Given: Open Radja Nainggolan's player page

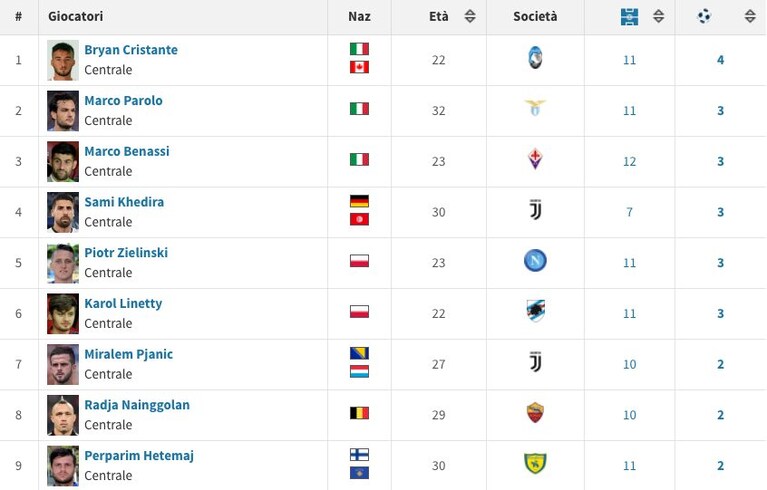Looking at the screenshot, I should 137,405.
